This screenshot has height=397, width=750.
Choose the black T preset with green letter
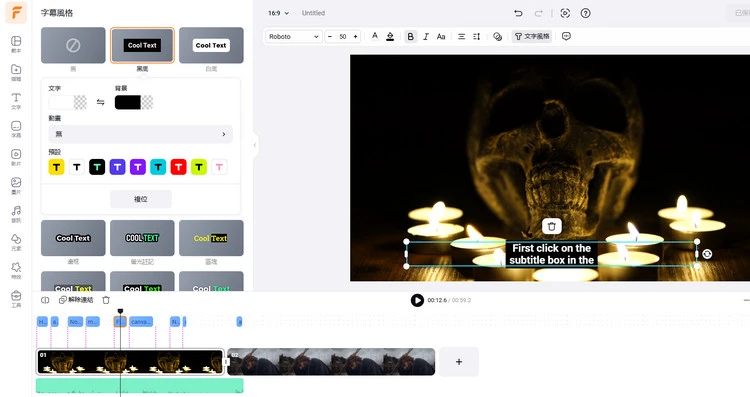coord(97,167)
